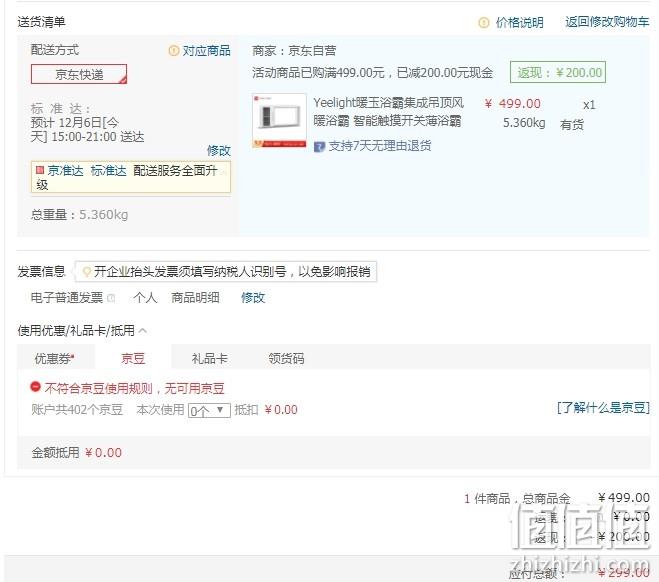Open the 价格说明 link
659x582 pixels.
click(520, 22)
